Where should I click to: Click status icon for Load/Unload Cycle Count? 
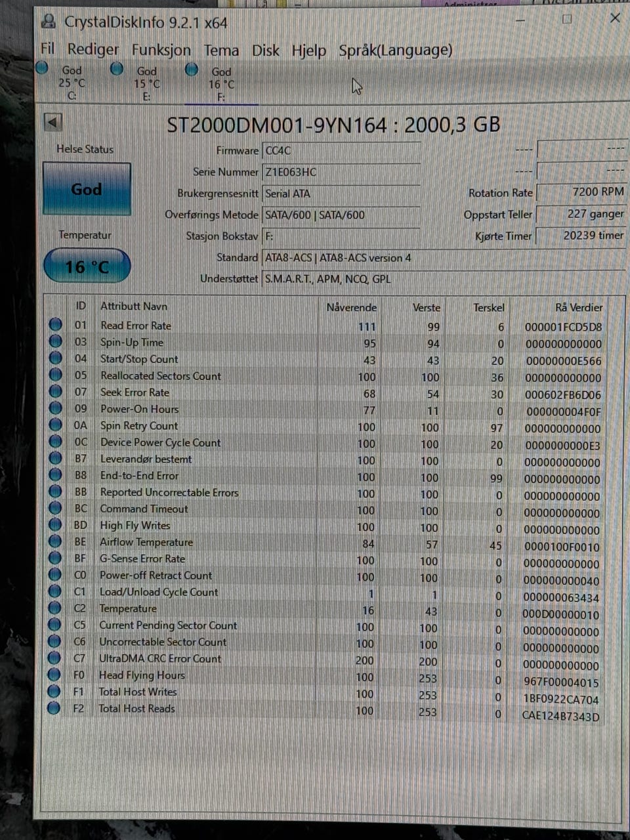pyautogui.click(x=54, y=591)
